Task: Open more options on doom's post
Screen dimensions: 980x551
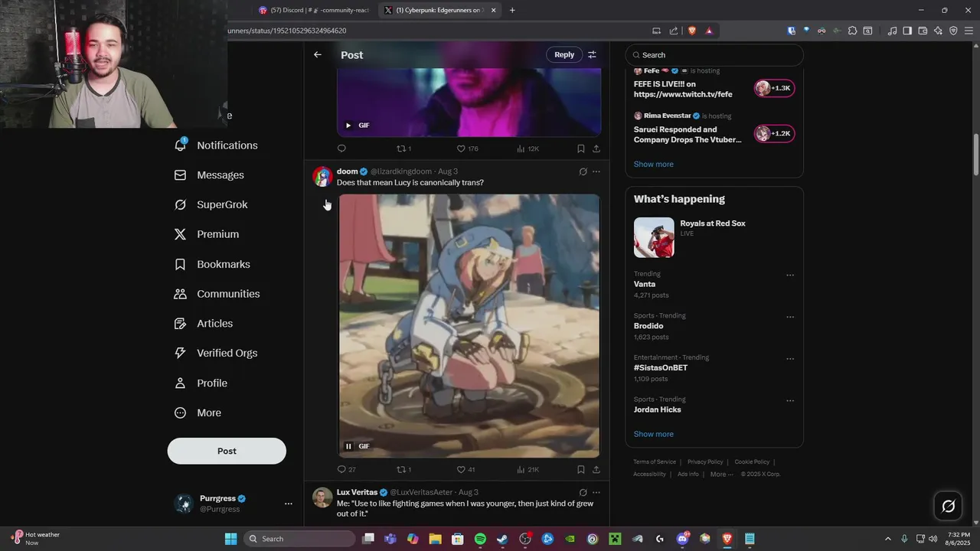Action: (596, 171)
